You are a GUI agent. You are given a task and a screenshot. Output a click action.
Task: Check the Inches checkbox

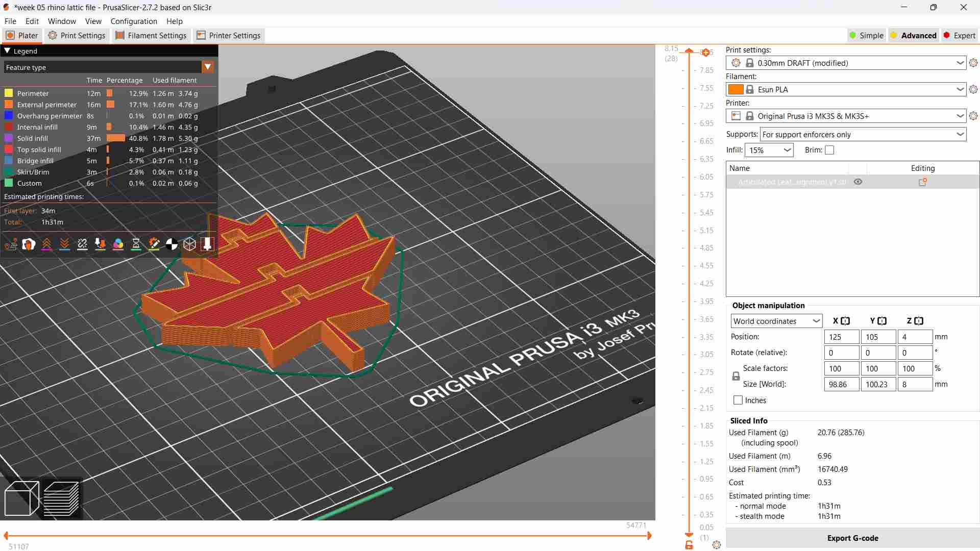pos(738,400)
